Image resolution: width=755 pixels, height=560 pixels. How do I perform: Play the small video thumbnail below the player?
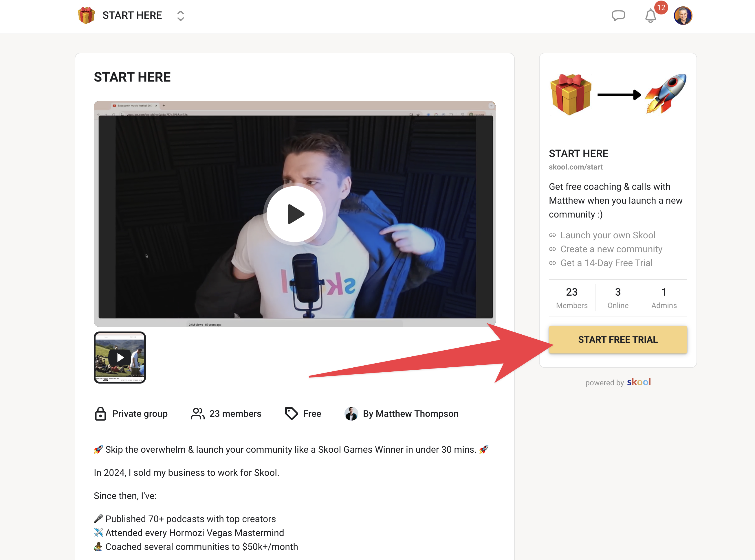(120, 357)
